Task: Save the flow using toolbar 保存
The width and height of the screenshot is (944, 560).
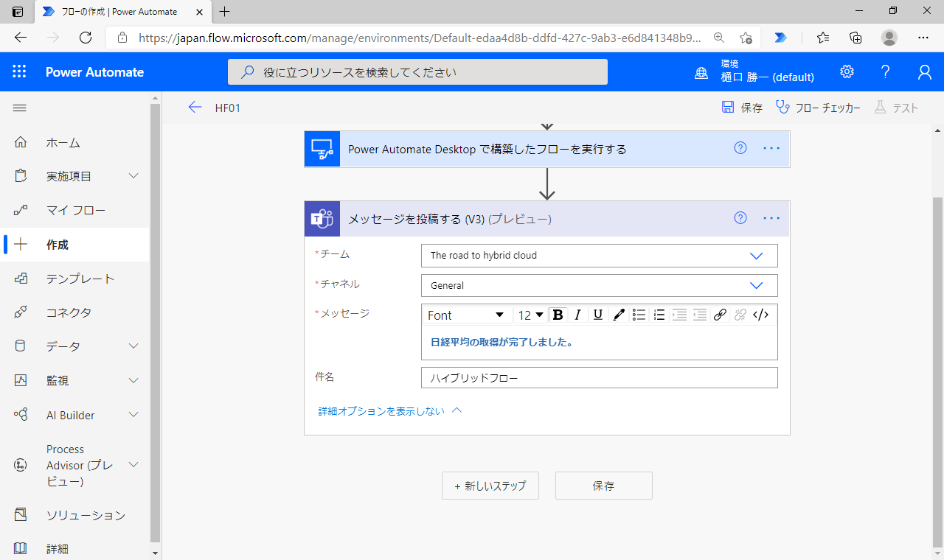Action: point(742,108)
